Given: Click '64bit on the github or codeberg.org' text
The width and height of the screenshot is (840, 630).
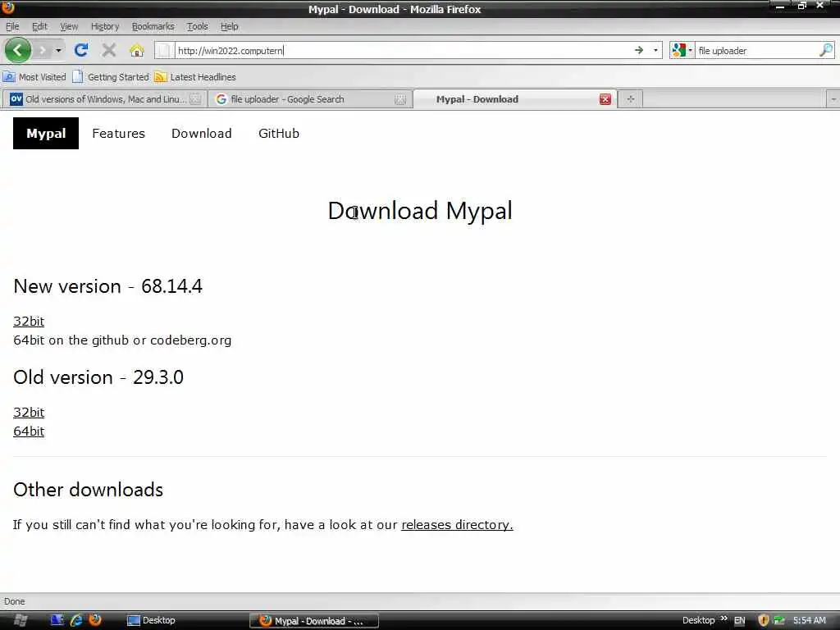Looking at the screenshot, I should coord(122,340).
